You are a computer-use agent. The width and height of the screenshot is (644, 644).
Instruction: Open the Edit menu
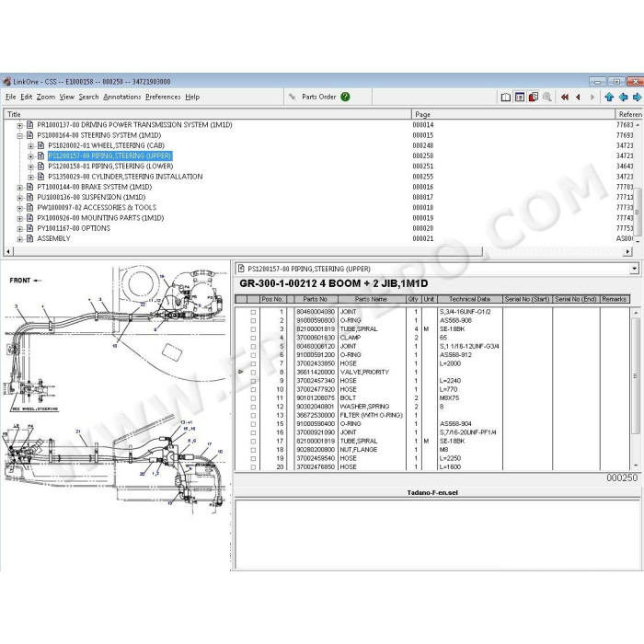tap(27, 97)
